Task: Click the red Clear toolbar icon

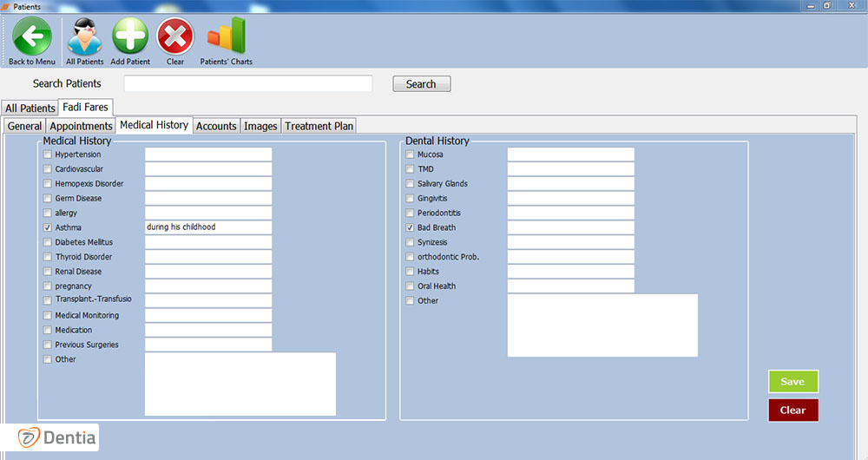Action: [175, 36]
